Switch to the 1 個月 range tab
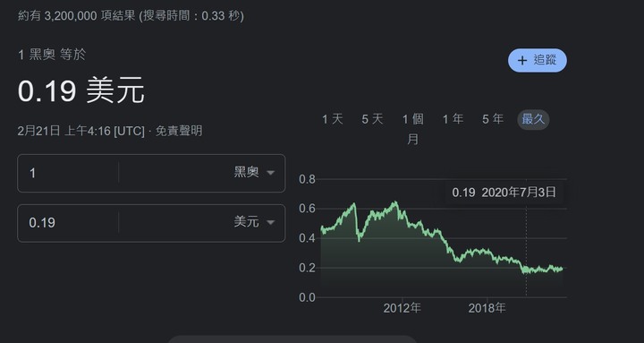Image resolution: width=644 pixels, height=343 pixels. point(412,129)
